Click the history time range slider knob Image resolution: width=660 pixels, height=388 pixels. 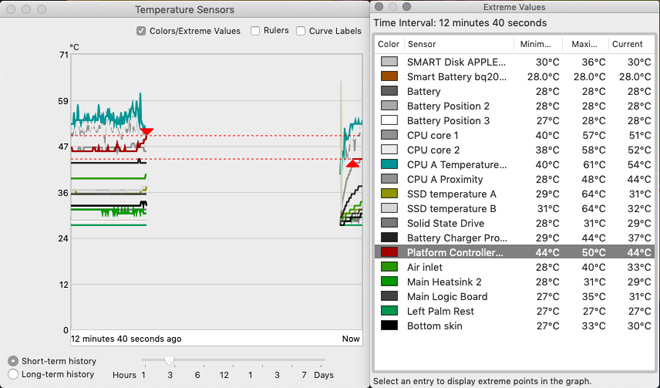point(169,360)
